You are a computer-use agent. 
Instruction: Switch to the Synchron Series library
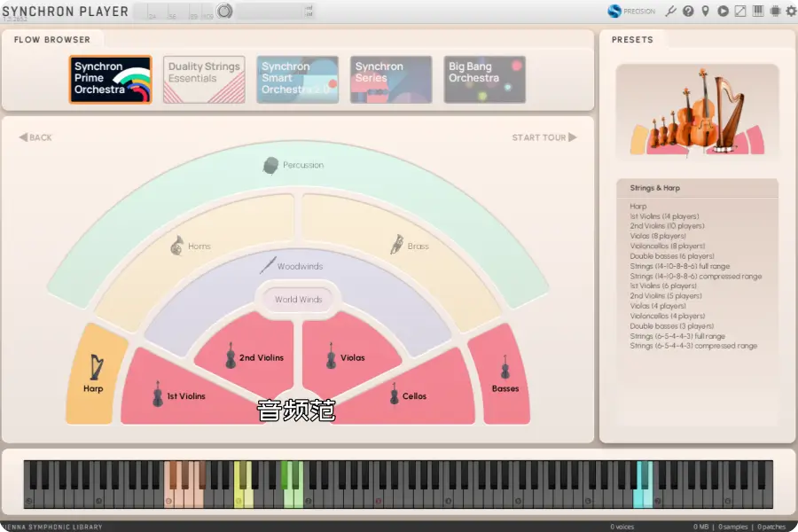390,79
